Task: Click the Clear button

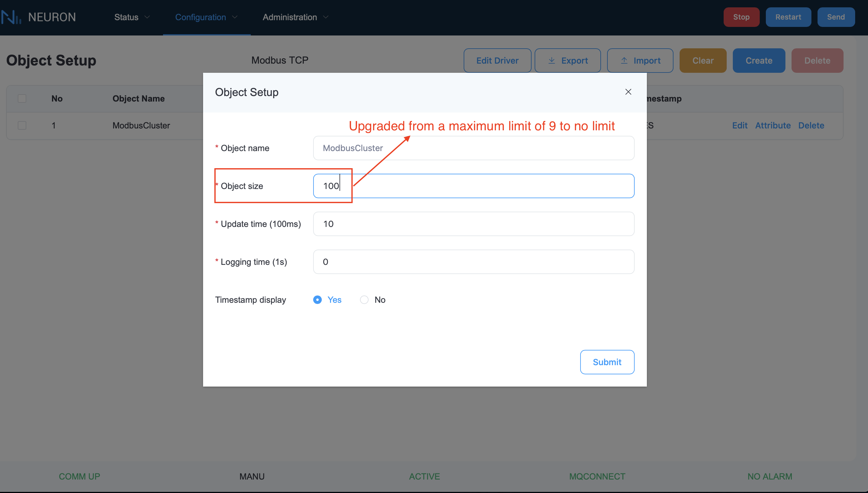Action: 703,61
